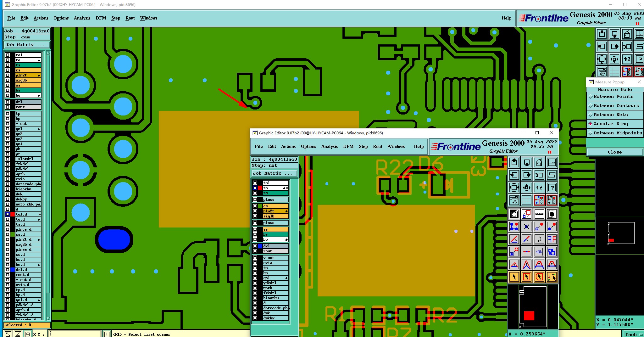The image size is (644, 337).
Task: Toggle the pln2t.d layer checkbox in the back window
Action: 8,239
